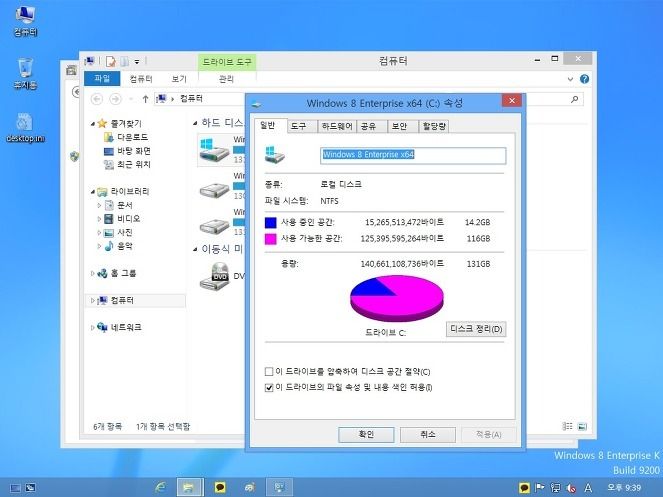The image size is (663, 497).
Task: Switch to large icons view in status bar
Action: [x=582, y=426]
